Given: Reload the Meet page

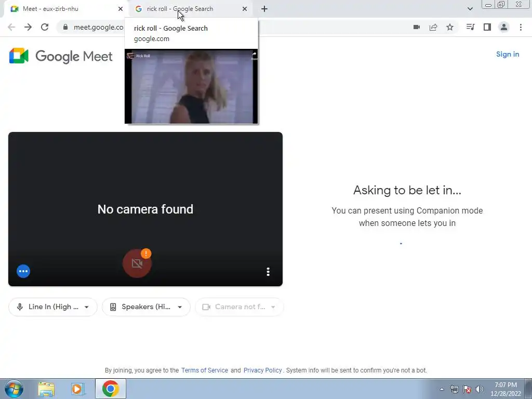Looking at the screenshot, I should coord(45,27).
